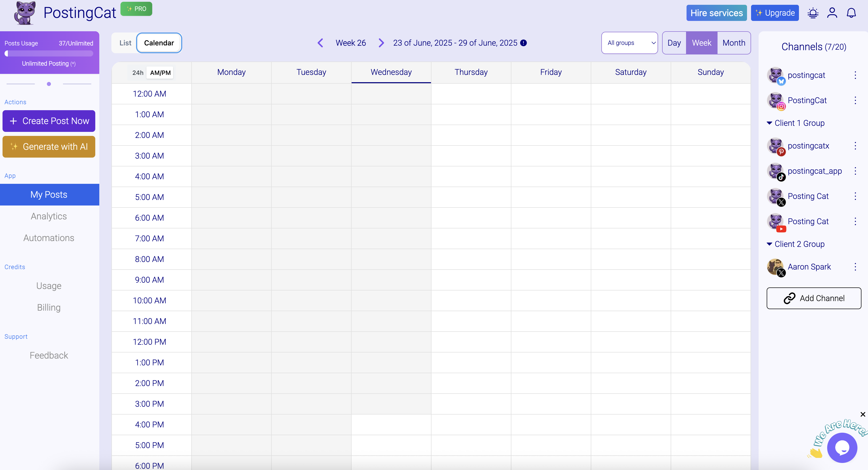Open user profile icon
868x470 pixels.
[832, 13]
